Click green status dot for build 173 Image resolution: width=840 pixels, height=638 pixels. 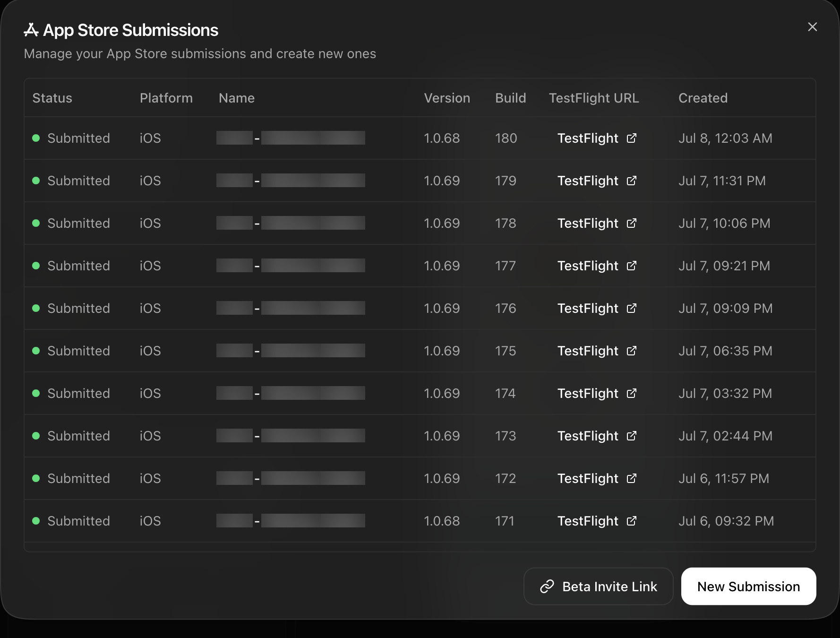coord(36,436)
